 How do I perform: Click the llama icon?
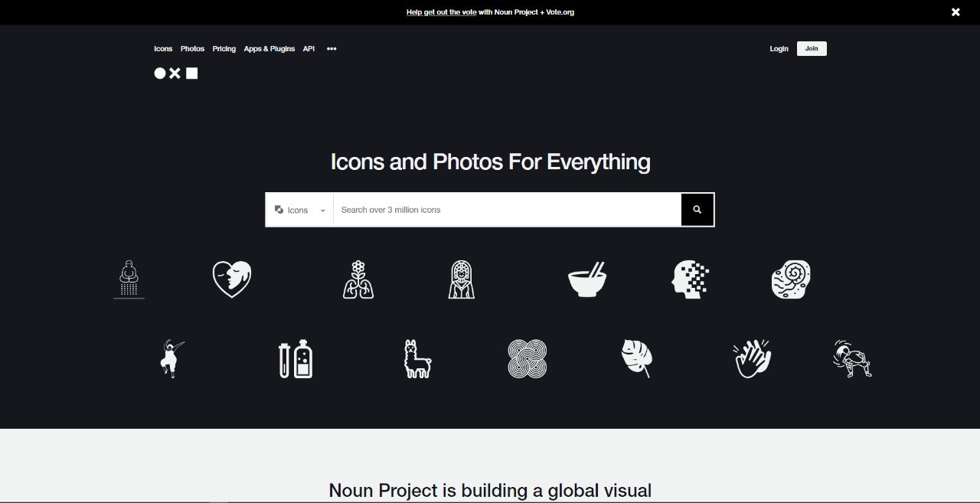point(417,359)
